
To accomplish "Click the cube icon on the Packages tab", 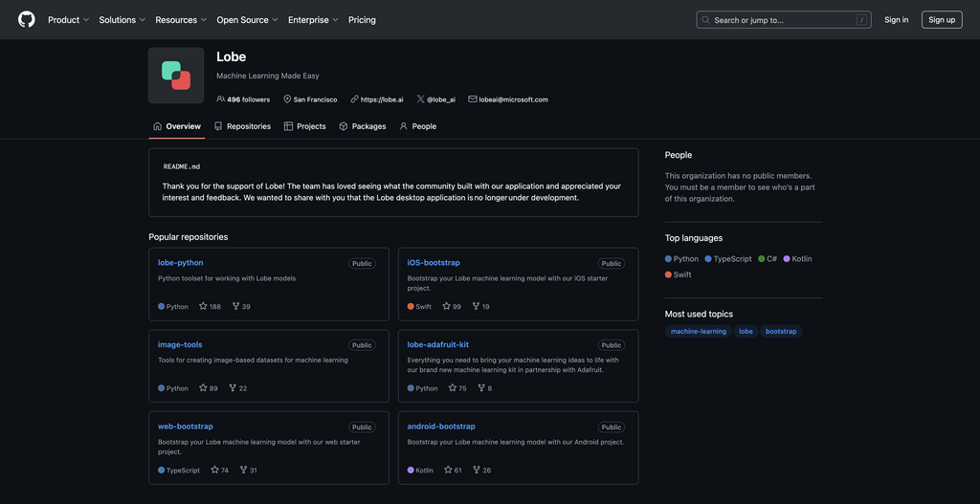I will pyautogui.click(x=344, y=126).
